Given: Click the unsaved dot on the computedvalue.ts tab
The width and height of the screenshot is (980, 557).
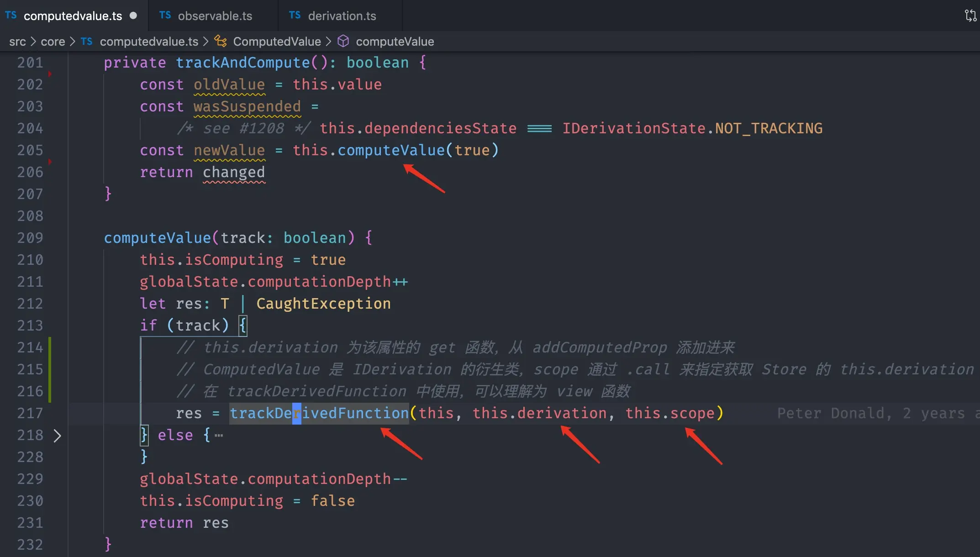Looking at the screenshot, I should click(133, 16).
